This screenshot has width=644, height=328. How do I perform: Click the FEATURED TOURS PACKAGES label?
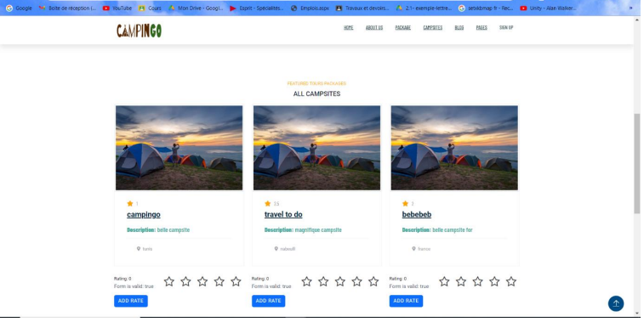[x=316, y=83]
